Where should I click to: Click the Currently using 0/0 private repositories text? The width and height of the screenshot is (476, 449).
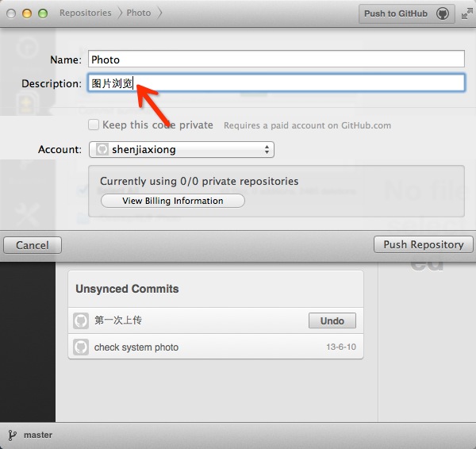click(199, 181)
